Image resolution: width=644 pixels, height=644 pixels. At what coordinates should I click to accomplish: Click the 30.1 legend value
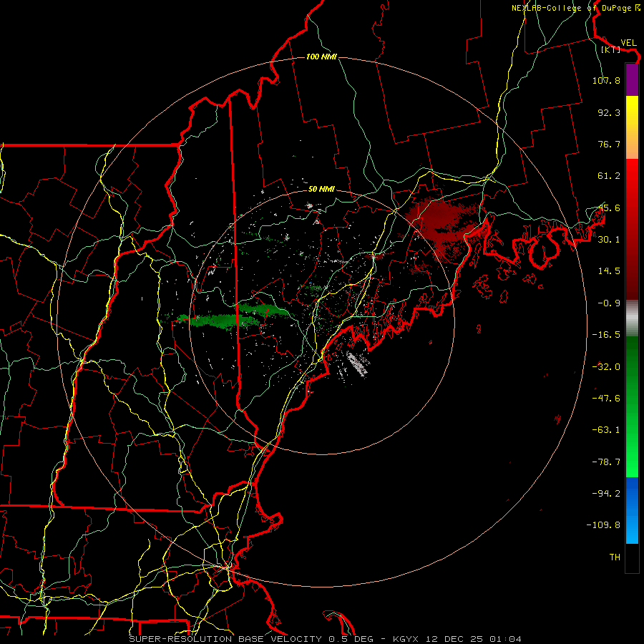pyautogui.click(x=609, y=239)
